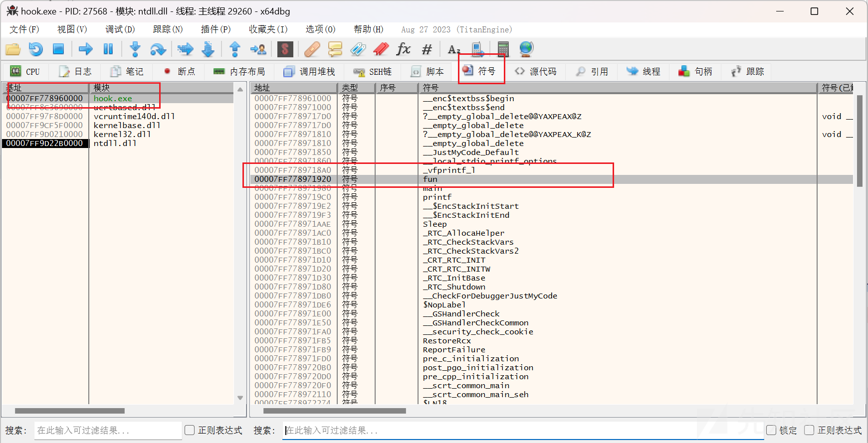The width and height of the screenshot is (868, 443).
Task: Click the Settings computer icon
Action: pos(477,49)
